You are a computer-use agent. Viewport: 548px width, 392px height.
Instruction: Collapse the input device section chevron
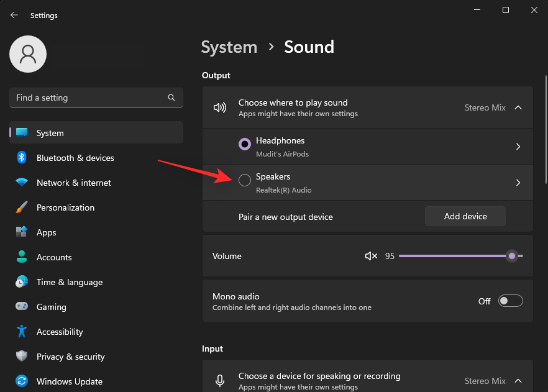[x=518, y=381]
